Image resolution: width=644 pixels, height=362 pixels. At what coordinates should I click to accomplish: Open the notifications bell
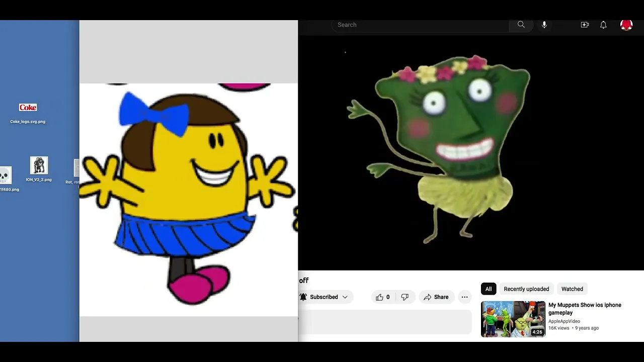(x=603, y=25)
